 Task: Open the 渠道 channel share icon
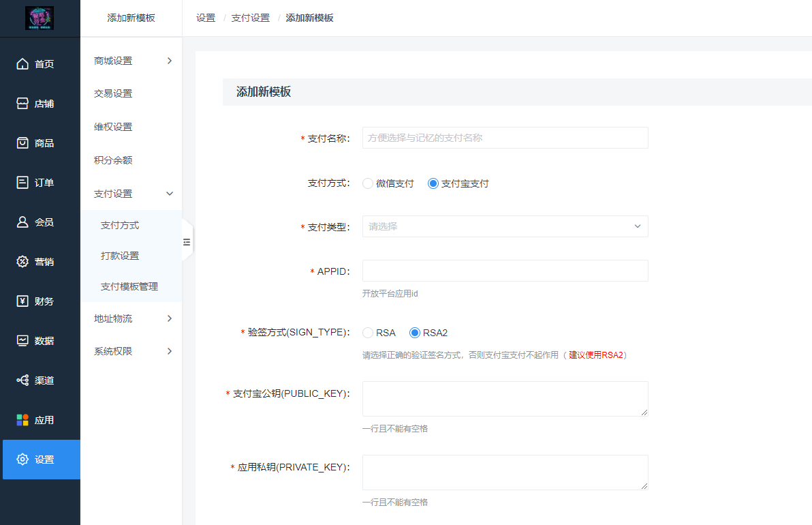point(22,380)
